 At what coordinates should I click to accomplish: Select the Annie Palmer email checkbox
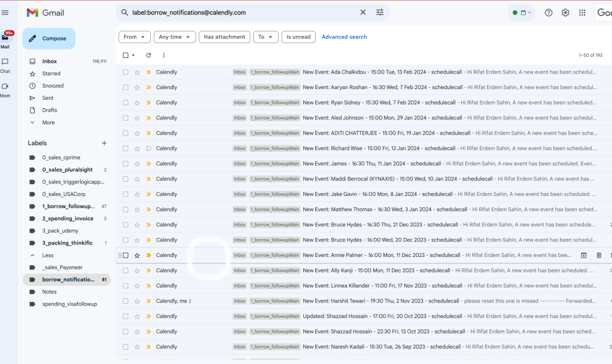coord(125,256)
